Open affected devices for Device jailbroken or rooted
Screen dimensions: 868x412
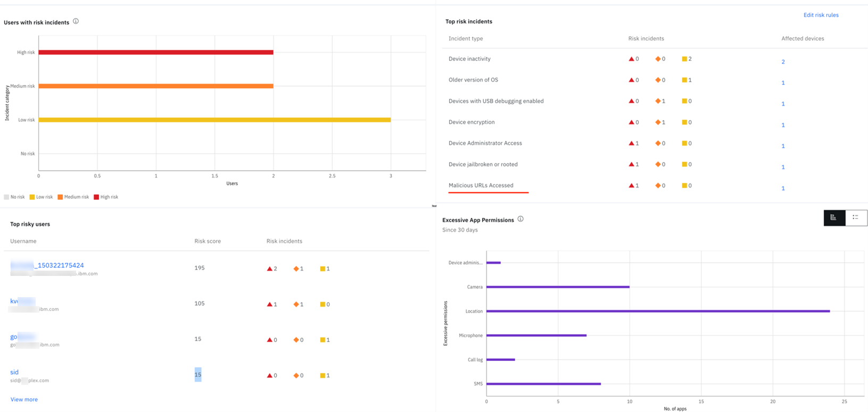click(x=783, y=167)
